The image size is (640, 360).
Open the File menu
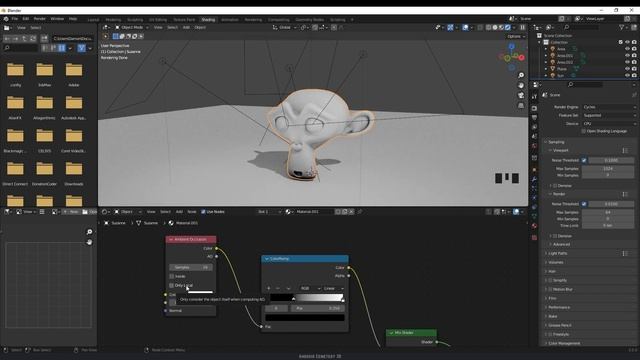[15, 19]
